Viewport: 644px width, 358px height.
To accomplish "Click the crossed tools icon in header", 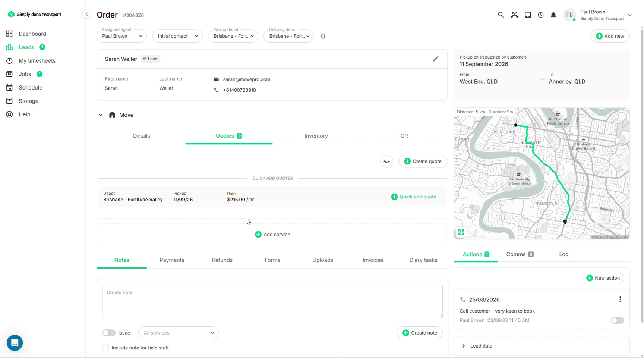I will click(514, 15).
